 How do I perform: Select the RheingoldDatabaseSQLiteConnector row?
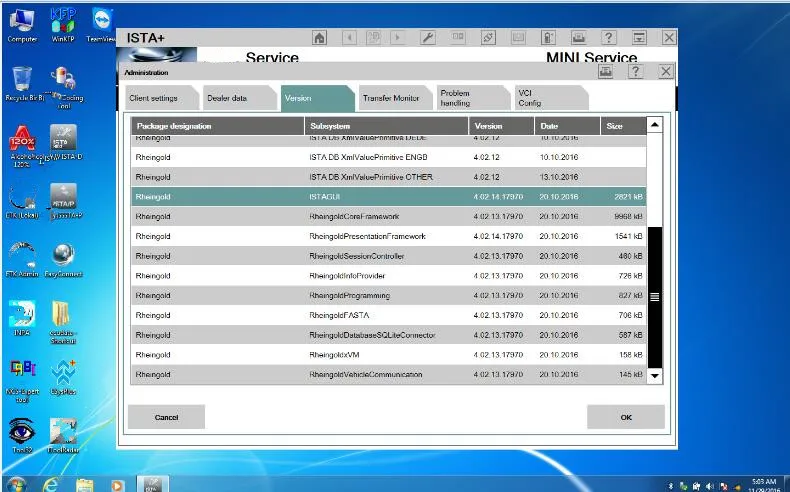point(388,335)
